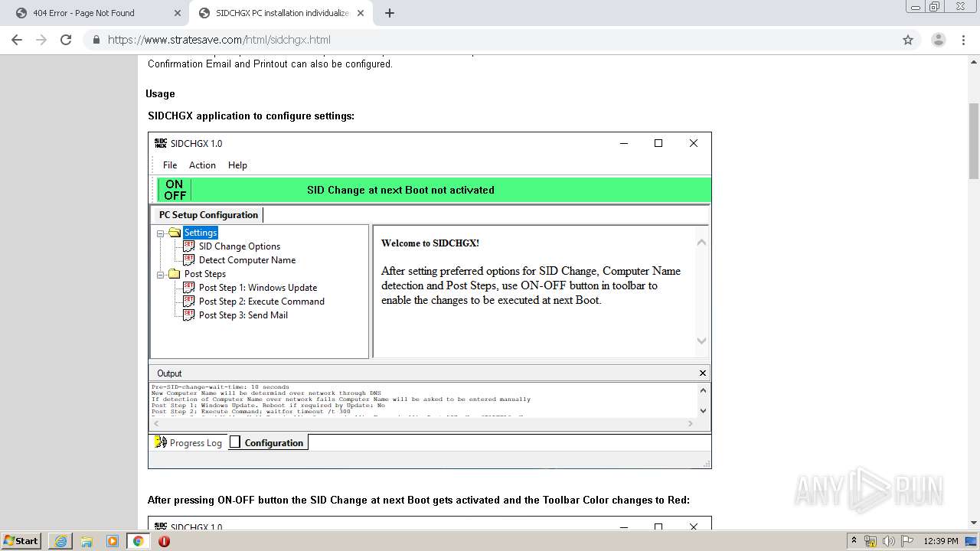
Task: Select the SIDCHGX PC installation tab
Action: pyautogui.click(x=281, y=13)
